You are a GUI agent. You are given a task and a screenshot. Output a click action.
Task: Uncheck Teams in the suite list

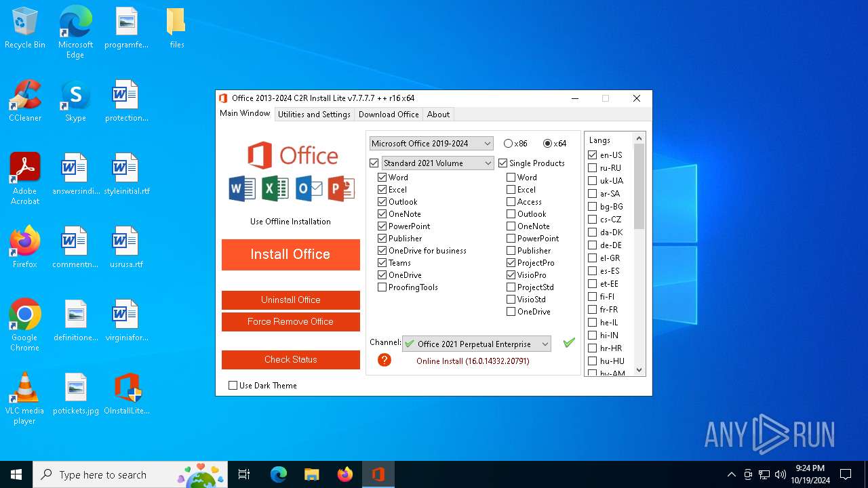tap(382, 263)
